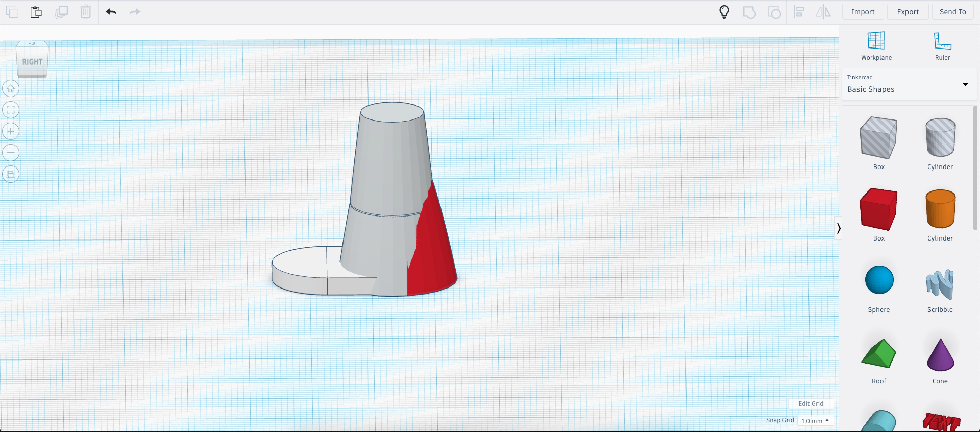
Task: Click the Import button
Action: pyautogui.click(x=863, y=12)
